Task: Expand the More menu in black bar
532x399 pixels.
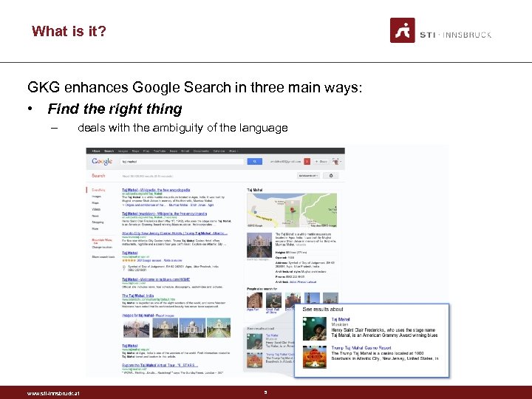Action: 233,151
